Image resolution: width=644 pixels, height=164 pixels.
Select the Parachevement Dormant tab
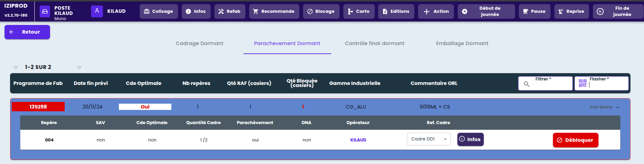[287, 43]
